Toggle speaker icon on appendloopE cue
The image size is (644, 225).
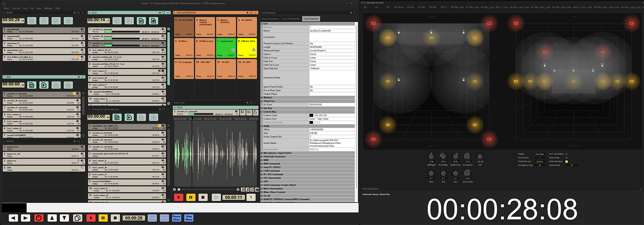click(82, 29)
